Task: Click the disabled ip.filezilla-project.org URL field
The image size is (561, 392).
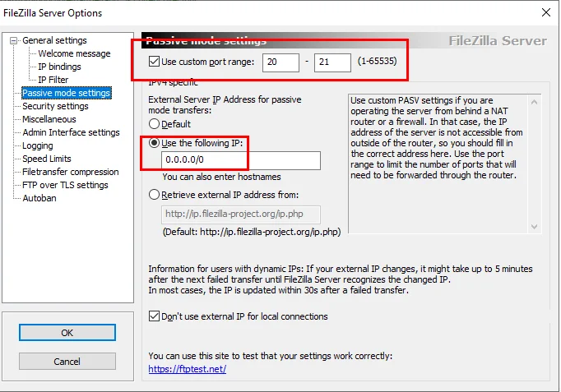Action: (241, 214)
